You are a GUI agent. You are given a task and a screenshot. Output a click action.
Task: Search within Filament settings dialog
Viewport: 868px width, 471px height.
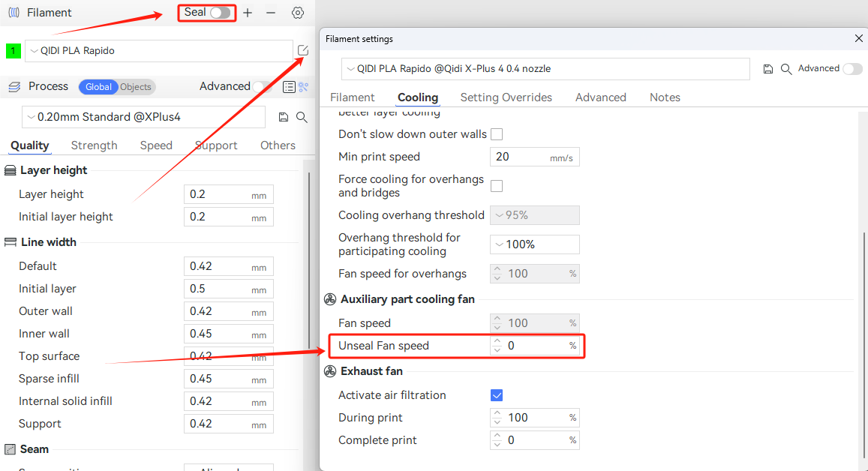(x=786, y=69)
